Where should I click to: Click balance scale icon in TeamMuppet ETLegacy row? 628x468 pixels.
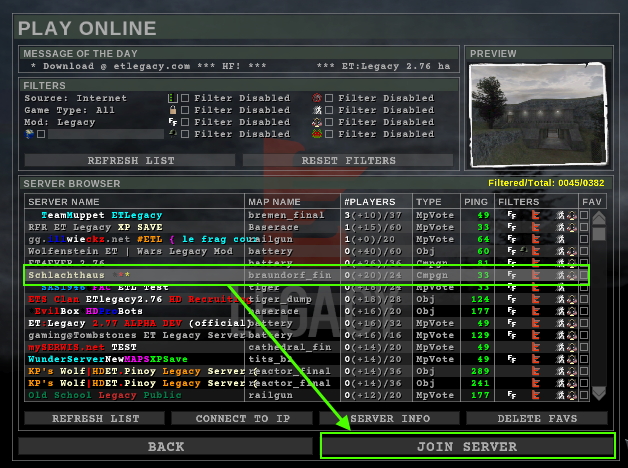(x=572, y=215)
